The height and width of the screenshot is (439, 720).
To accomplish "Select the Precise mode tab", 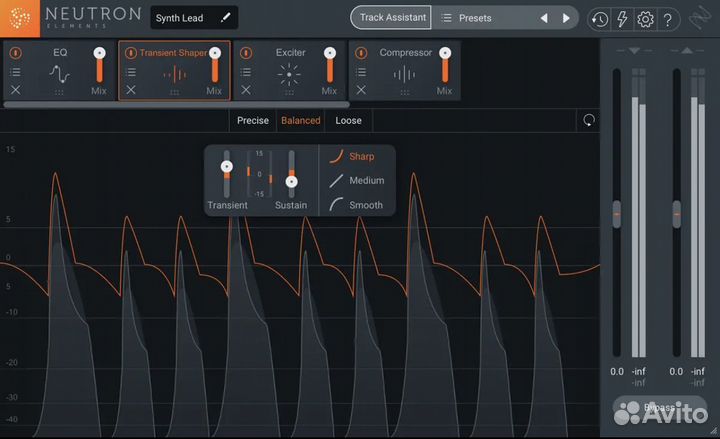I will 253,121.
